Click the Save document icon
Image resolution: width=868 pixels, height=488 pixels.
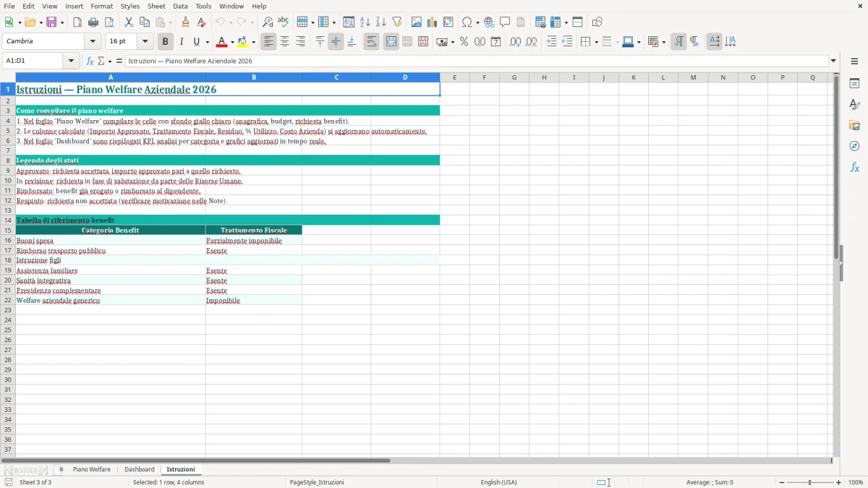coord(51,22)
